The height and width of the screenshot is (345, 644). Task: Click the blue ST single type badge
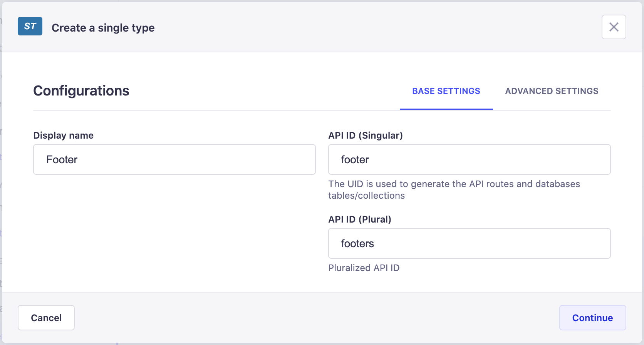tap(30, 26)
